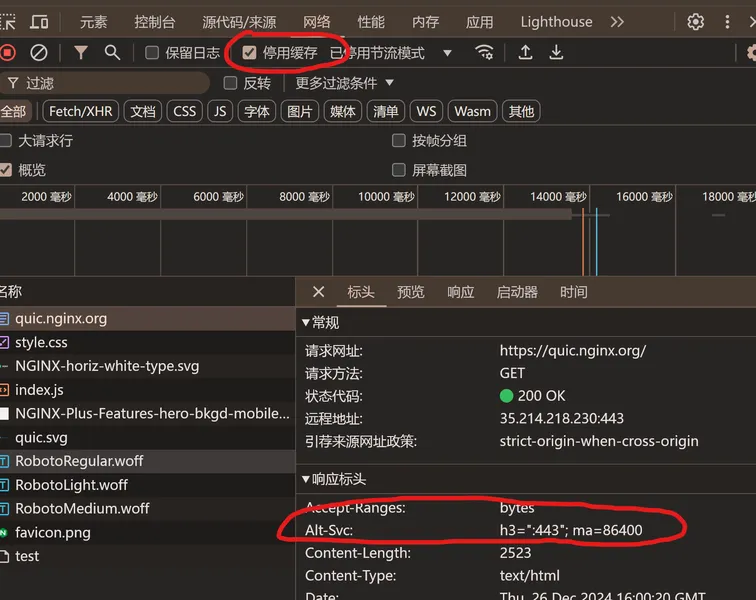
Task: Open network conditions wifi icon
Action: (x=484, y=52)
